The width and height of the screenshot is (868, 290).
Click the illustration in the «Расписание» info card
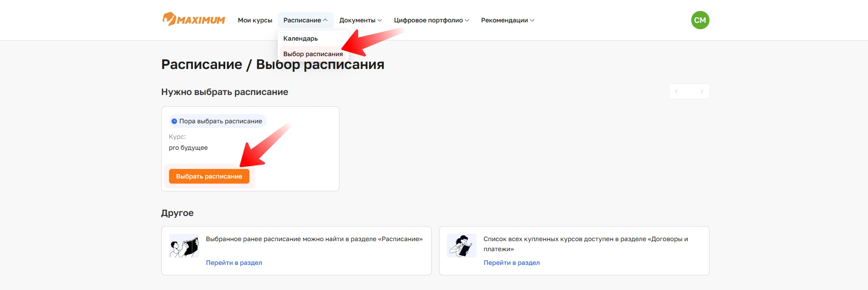click(x=184, y=246)
